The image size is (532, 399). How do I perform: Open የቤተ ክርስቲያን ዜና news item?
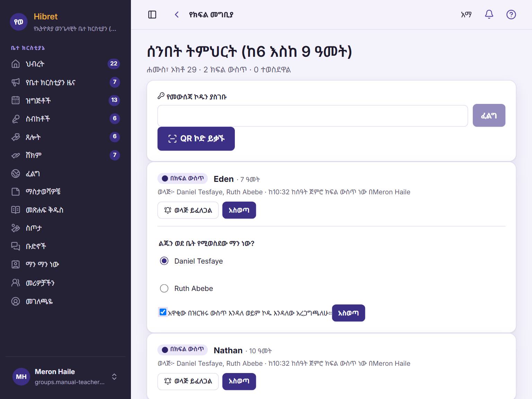click(x=65, y=82)
